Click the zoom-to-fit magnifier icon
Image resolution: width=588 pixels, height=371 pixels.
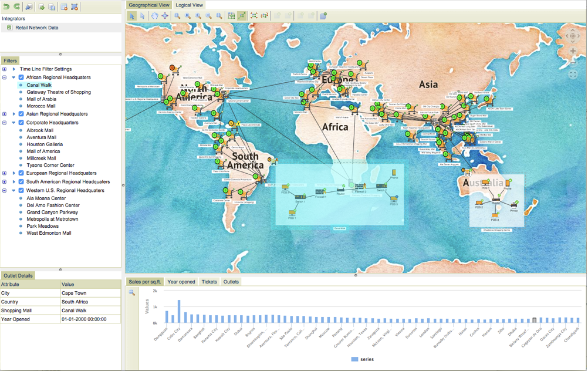pyautogui.click(x=219, y=16)
